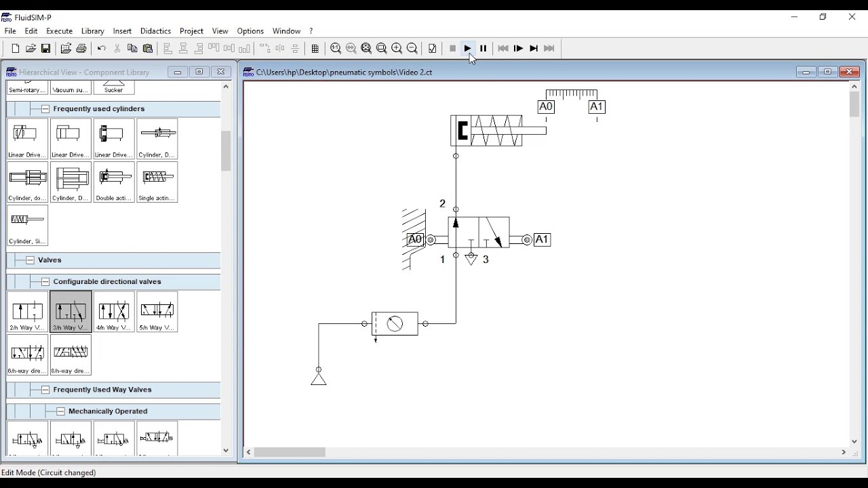868x488 pixels.
Task: Select the 3/n Way Valve component
Action: [71, 312]
